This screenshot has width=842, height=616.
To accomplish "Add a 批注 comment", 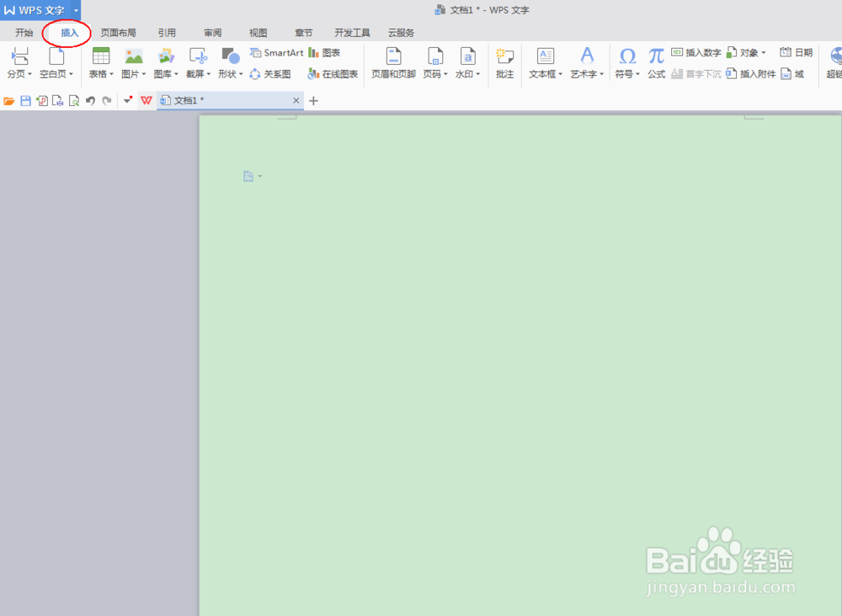I will pyautogui.click(x=504, y=63).
